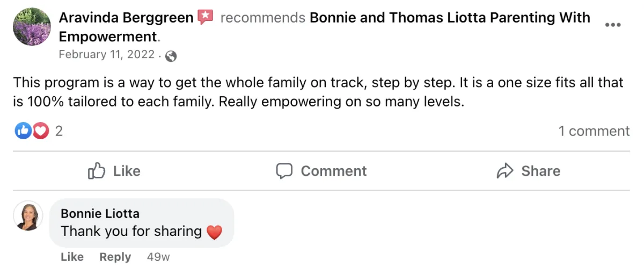Click the February 11, 2022 post date

coord(106,54)
